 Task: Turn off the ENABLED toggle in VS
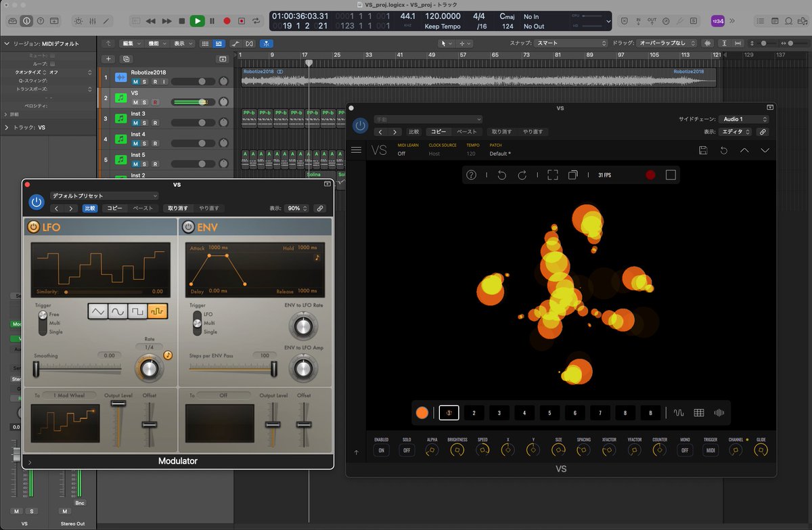(x=381, y=449)
